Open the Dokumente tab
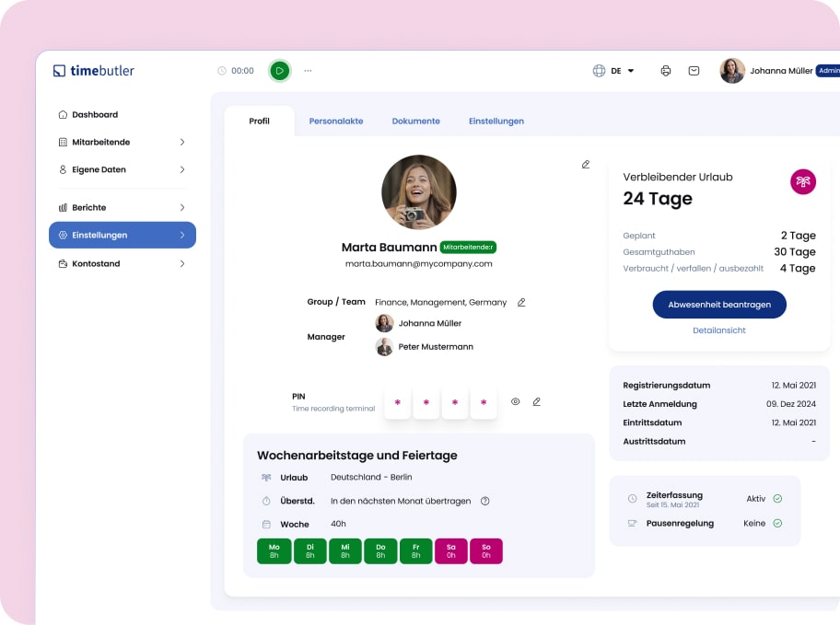 click(415, 121)
